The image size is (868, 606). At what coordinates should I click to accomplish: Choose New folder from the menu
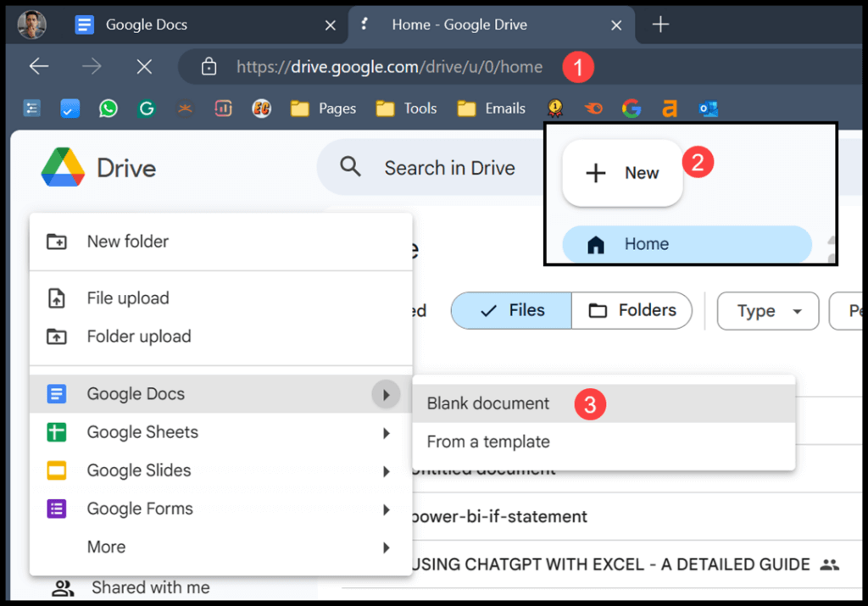click(x=221, y=242)
